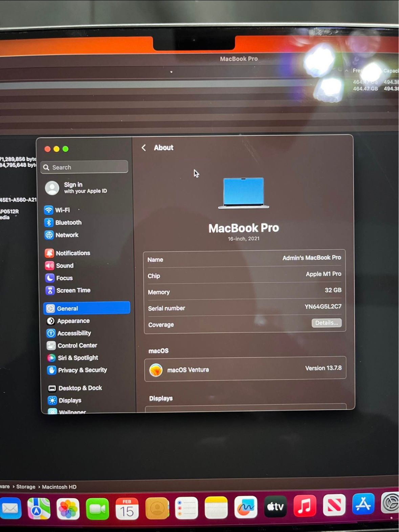Screen dimensions: 399x532
Task: Click Sign in with your Apple ID
Action: 76,188
